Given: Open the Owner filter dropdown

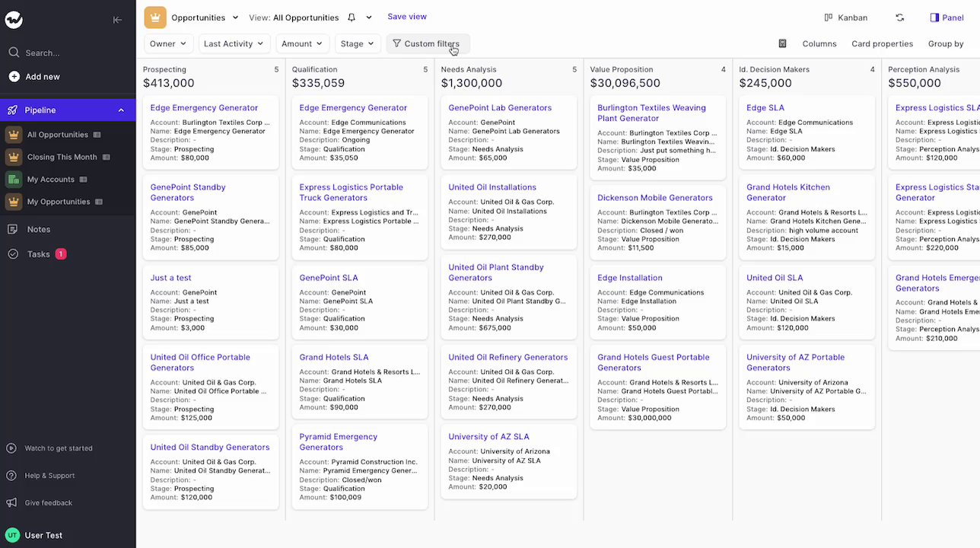Looking at the screenshot, I should click(168, 44).
